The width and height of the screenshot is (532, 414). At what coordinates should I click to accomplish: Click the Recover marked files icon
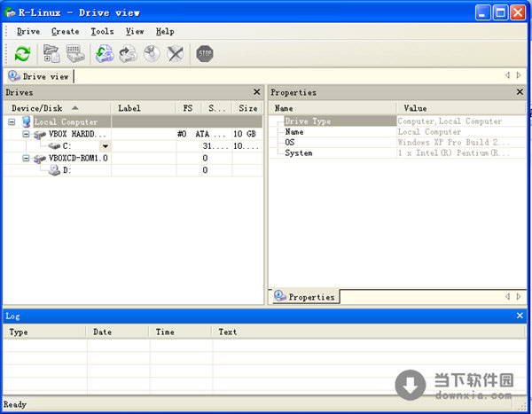[128, 53]
